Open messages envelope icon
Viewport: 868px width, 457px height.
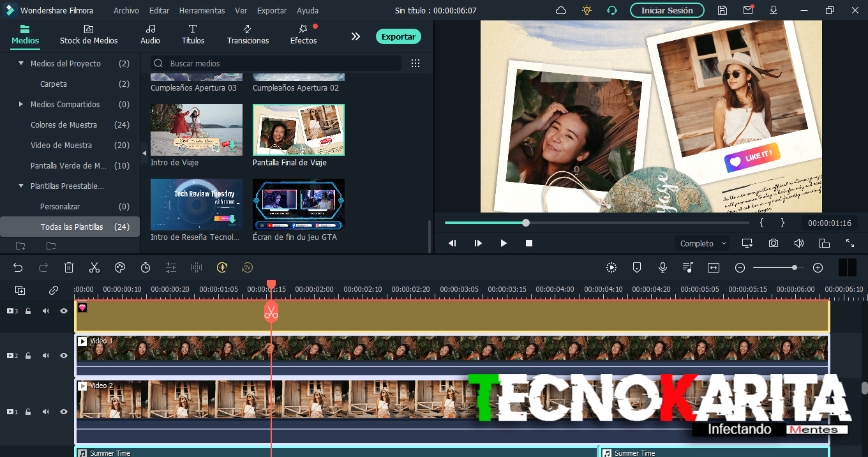click(x=748, y=10)
